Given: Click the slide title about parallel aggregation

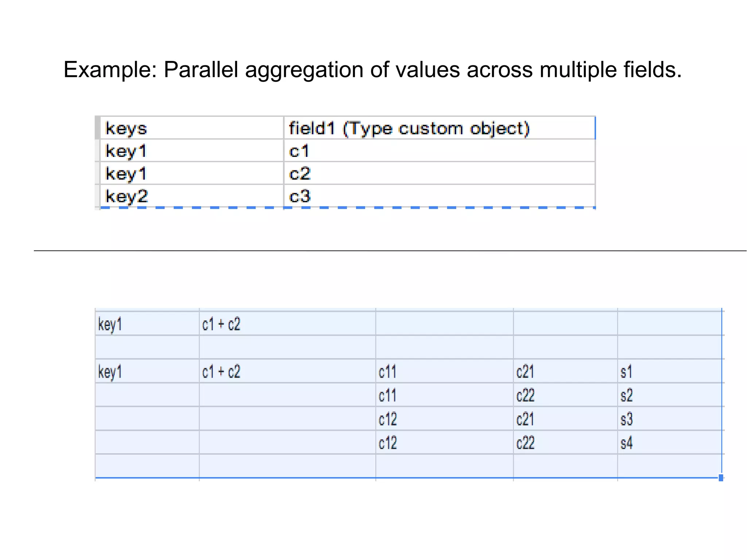Looking at the screenshot, I should pos(372,69).
